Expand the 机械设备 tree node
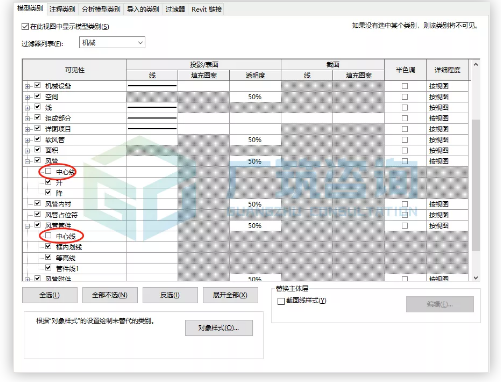 (27, 86)
